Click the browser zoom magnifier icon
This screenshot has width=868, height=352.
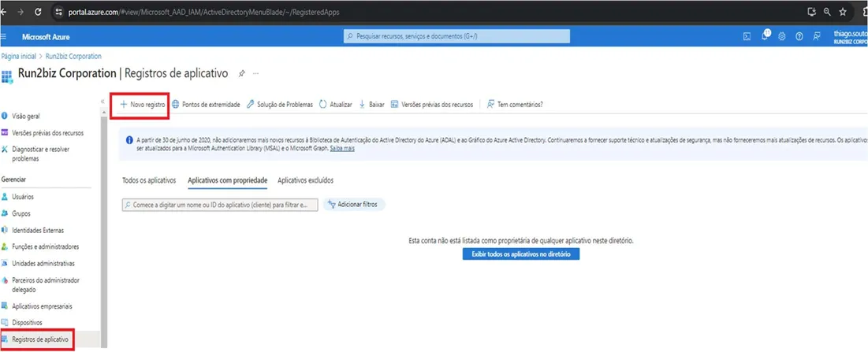[827, 12]
